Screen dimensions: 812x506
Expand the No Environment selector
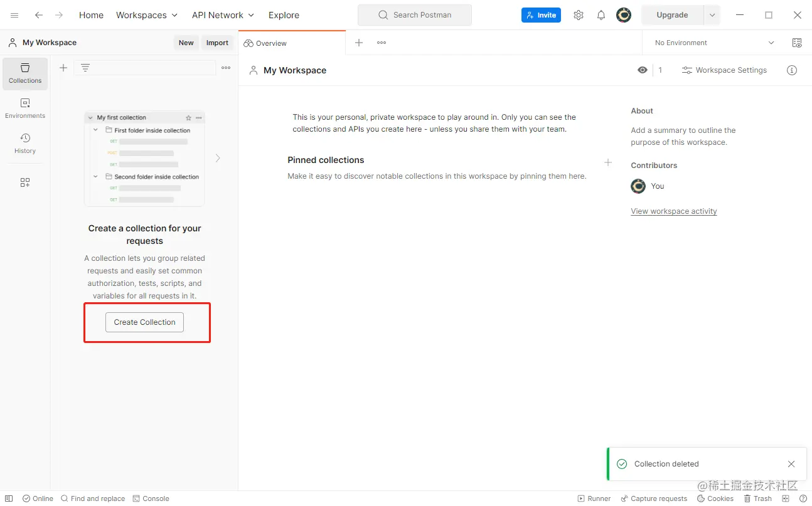(712, 42)
